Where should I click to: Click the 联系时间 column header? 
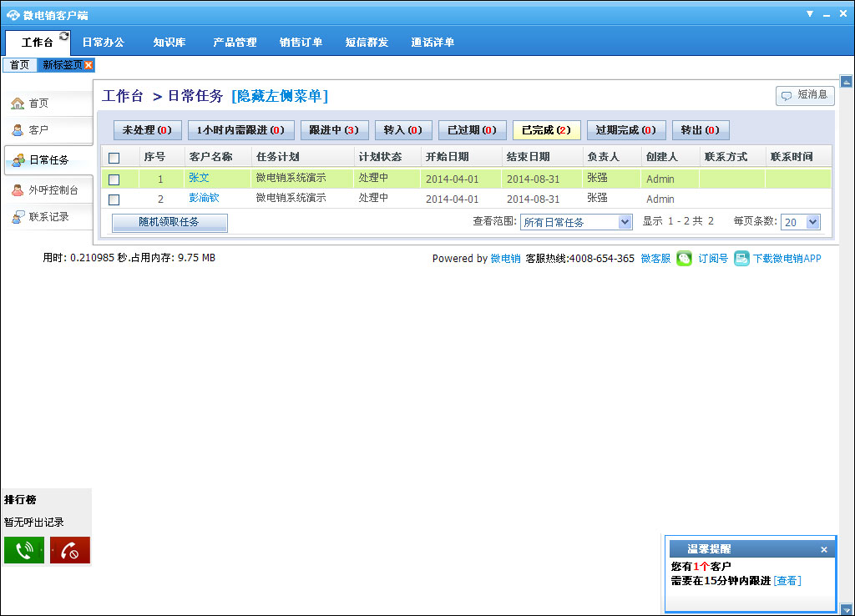pos(792,157)
